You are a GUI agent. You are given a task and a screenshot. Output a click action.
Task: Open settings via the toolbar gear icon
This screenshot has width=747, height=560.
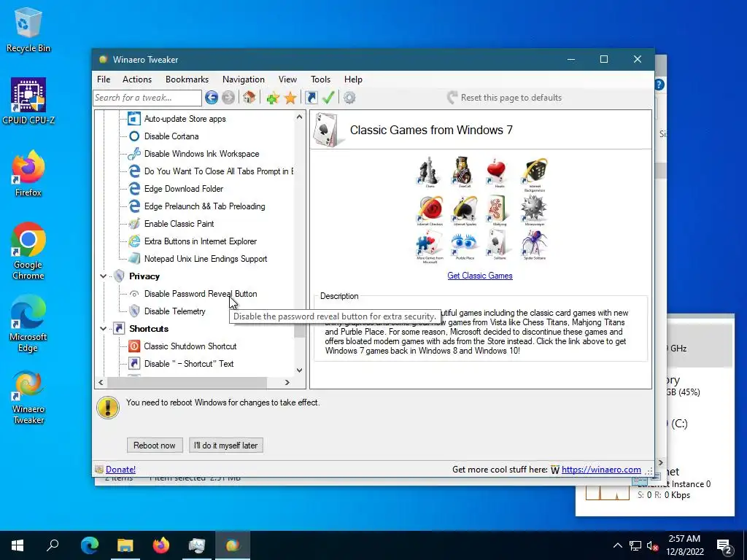point(349,98)
